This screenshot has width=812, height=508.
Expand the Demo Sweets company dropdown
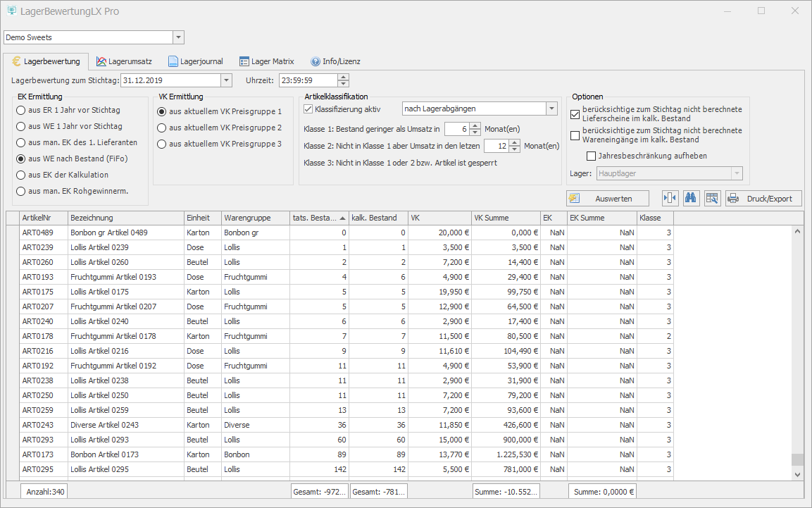coord(178,37)
